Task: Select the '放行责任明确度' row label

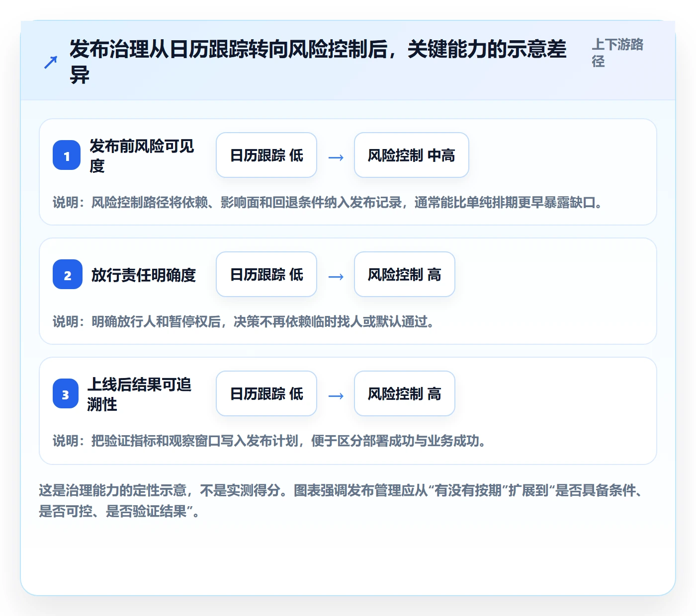Action: coord(144,275)
